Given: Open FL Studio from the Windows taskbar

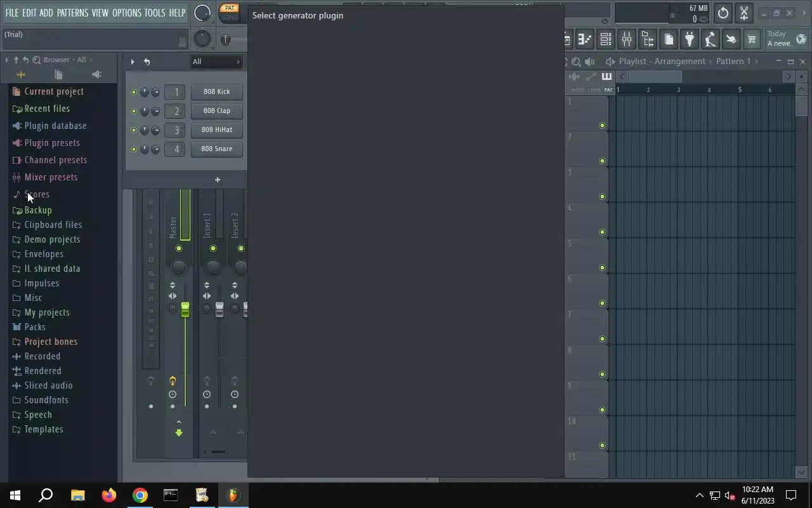Looking at the screenshot, I should [233, 495].
